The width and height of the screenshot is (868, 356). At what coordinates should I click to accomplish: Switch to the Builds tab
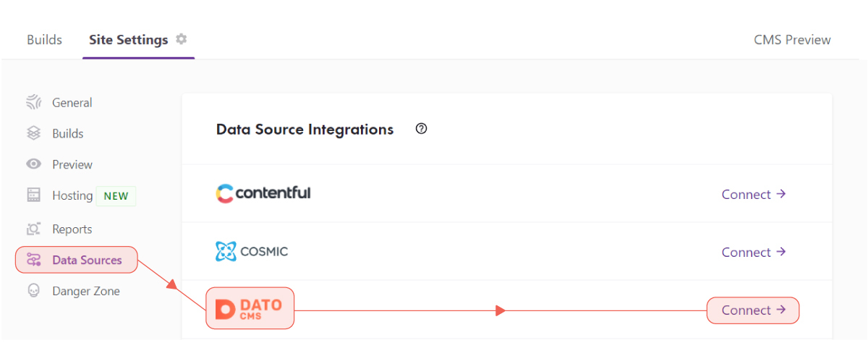pos(45,40)
